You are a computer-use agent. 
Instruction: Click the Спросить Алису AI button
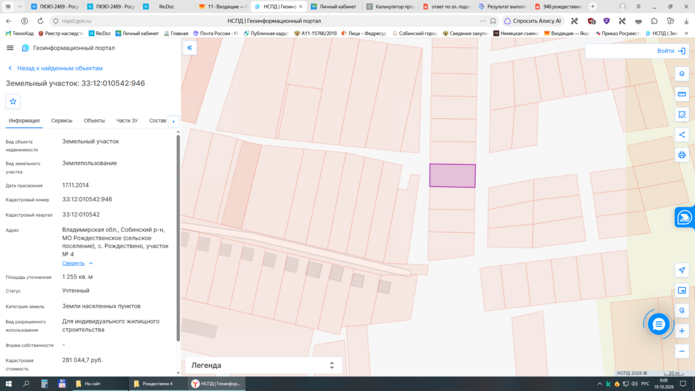[x=532, y=21]
